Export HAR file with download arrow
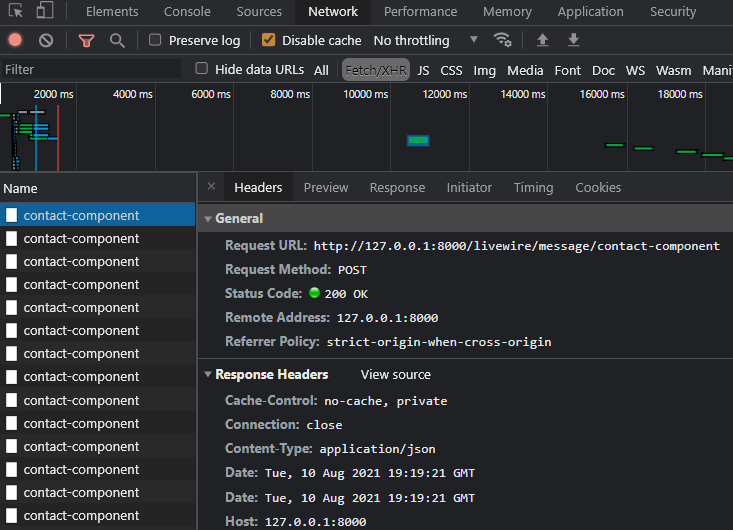The width and height of the screenshot is (733, 530). (x=574, y=40)
